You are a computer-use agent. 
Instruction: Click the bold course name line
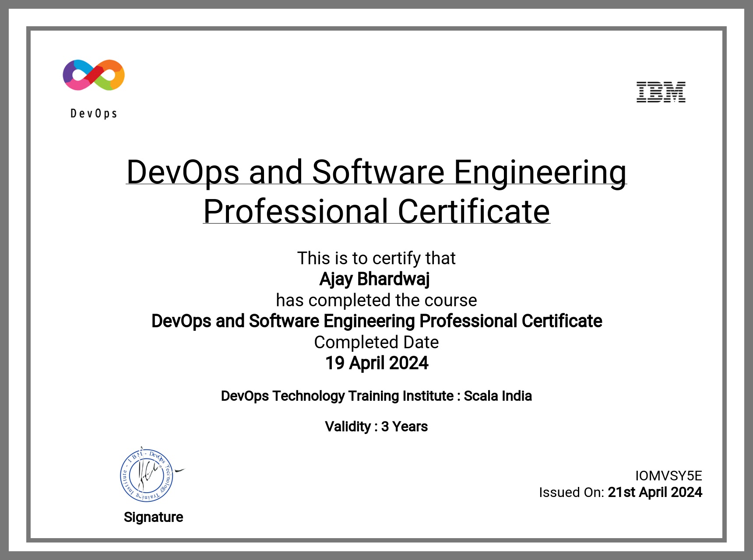(376, 321)
